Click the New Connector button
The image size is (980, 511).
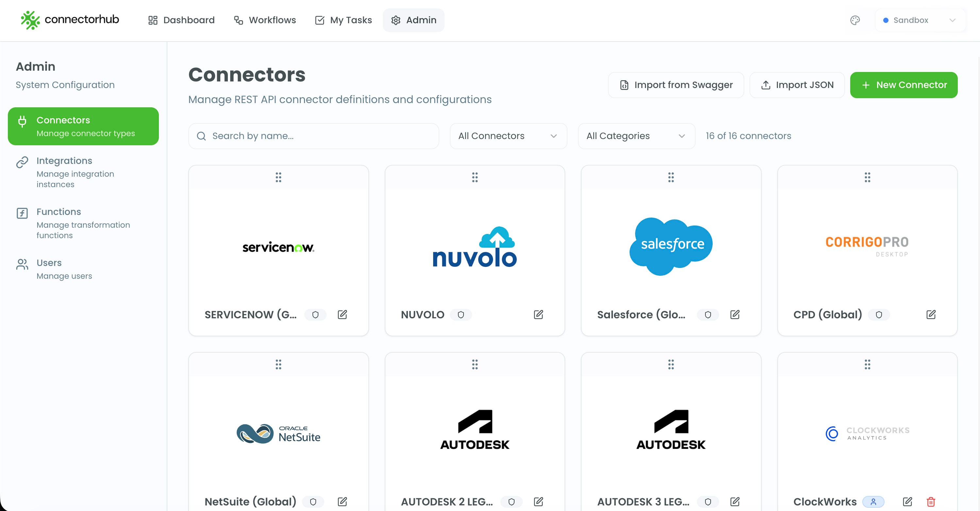(x=904, y=85)
